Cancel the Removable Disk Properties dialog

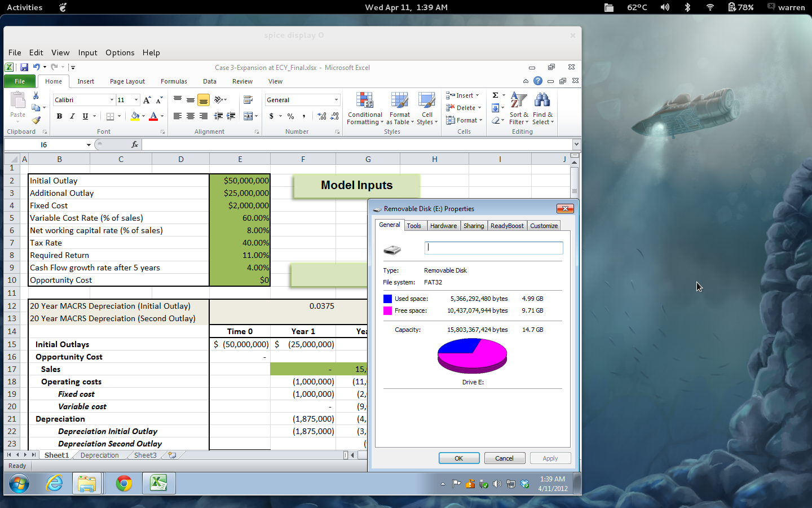pyautogui.click(x=504, y=458)
